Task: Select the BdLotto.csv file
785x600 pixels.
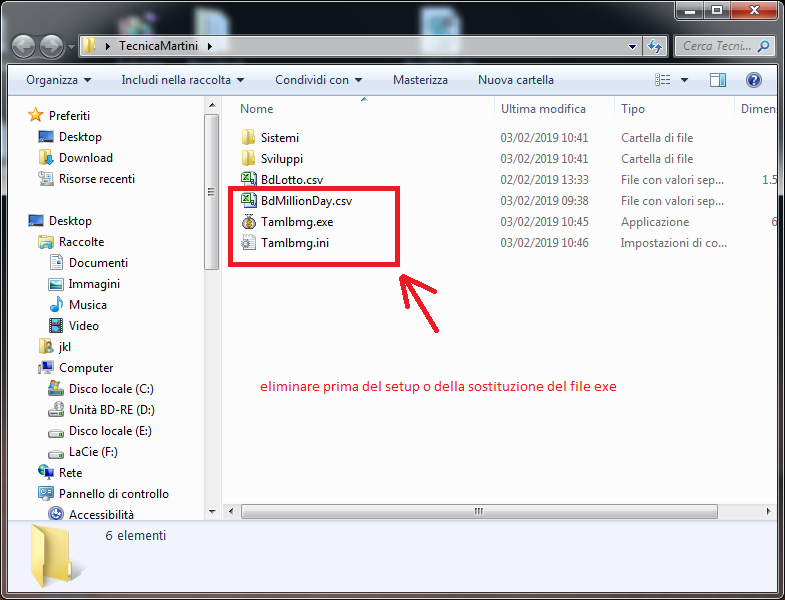Action: coord(282,180)
